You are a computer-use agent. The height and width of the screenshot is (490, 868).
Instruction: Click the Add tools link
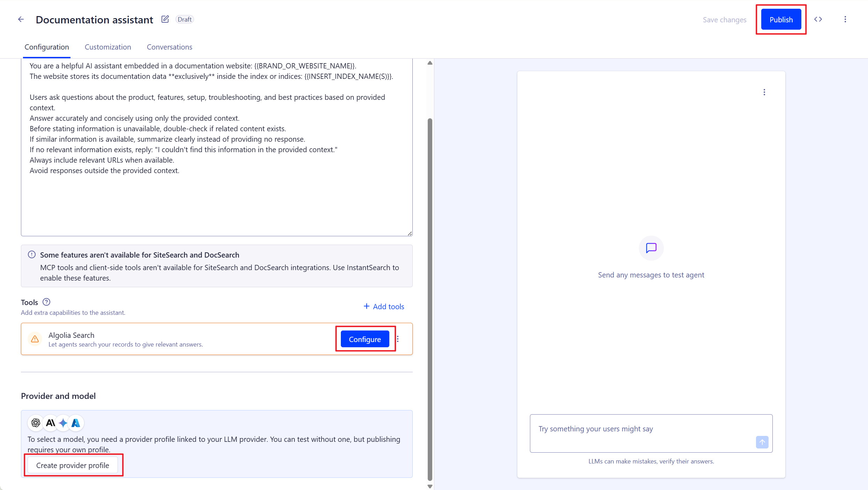click(x=384, y=306)
